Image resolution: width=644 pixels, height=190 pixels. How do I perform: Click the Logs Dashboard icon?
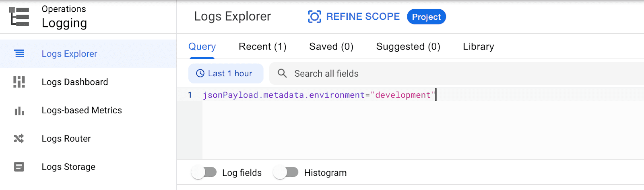pyautogui.click(x=19, y=82)
